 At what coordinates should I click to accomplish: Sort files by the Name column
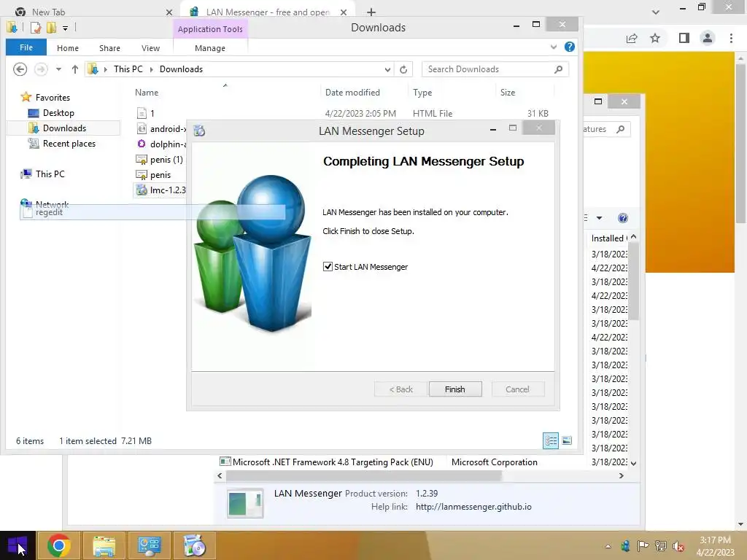point(147,93)
